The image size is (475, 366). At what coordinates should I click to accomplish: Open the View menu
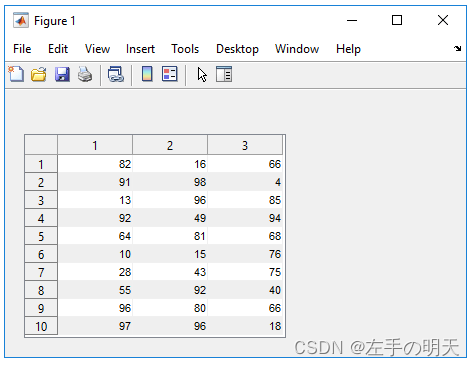point(97,49)
